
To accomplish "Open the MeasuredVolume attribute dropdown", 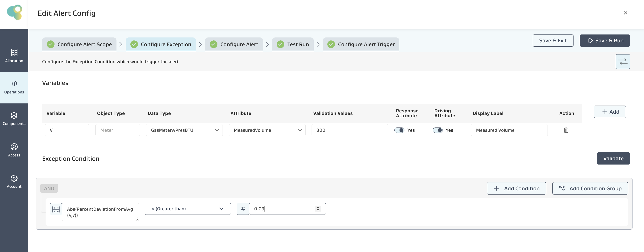I will pyautogui.click(x=267, y=130).
